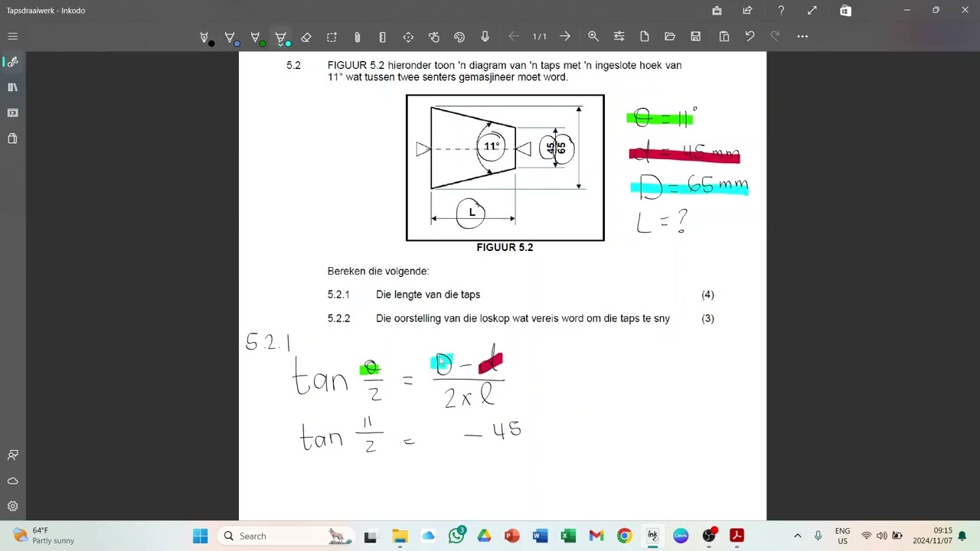Select the pan and move tool
Screen dimensions: 980x551
pos(408,37)
